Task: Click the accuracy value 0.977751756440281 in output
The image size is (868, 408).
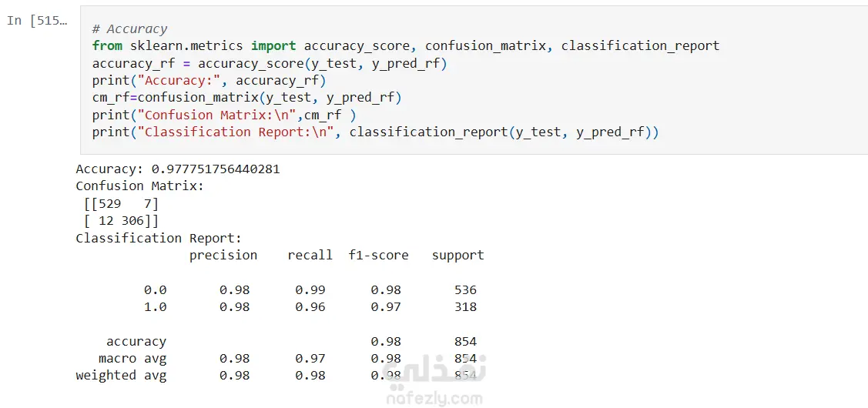Action: [x=216, y=169]
